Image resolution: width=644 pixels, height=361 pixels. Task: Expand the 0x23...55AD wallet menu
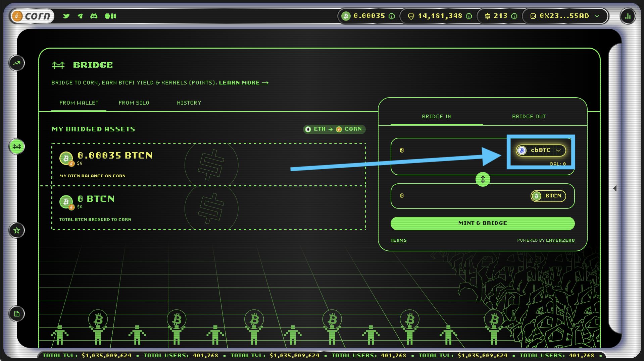click(x=565, y=16)
